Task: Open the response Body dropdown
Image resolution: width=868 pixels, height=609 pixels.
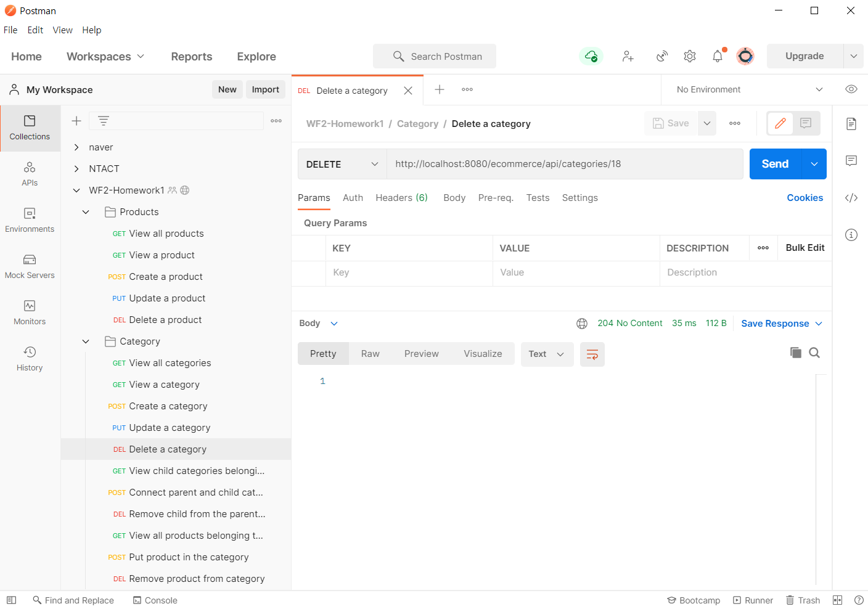Action: coord(319,324)
